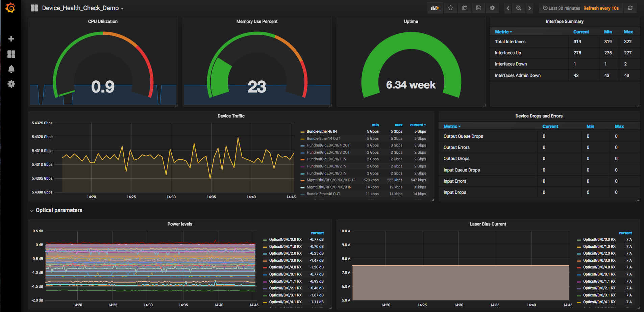Open the Create plus menu in sidebar

point(11,39)
